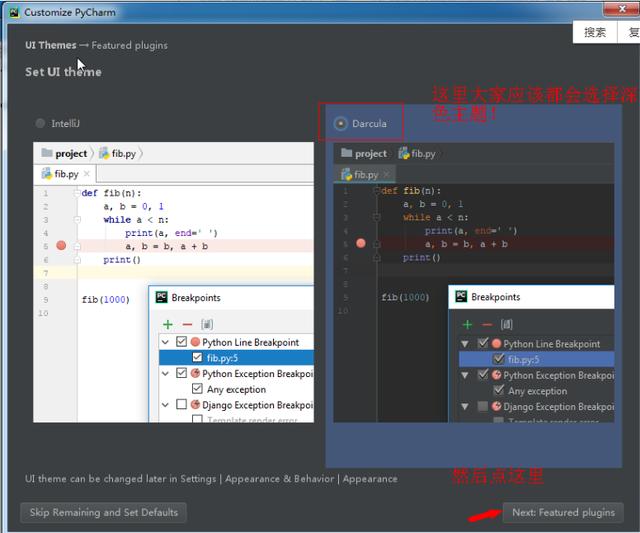Click Django Exception Breakpoint icon, Darcula preview
This screenshot has height=533, width=640.
[496, 406]
